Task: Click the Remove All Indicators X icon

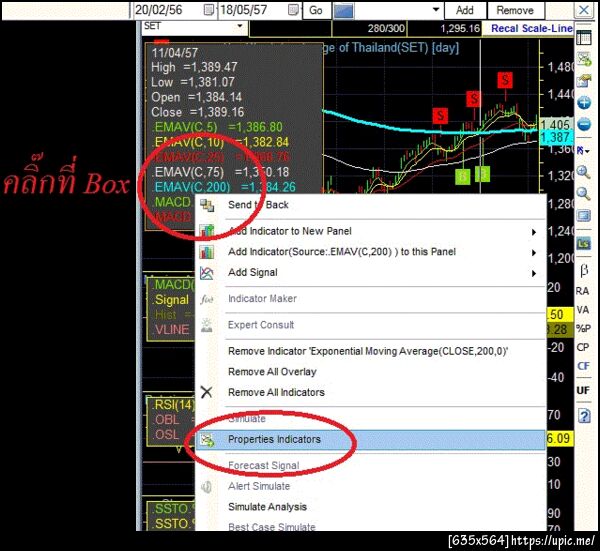Action: [206, 392]
